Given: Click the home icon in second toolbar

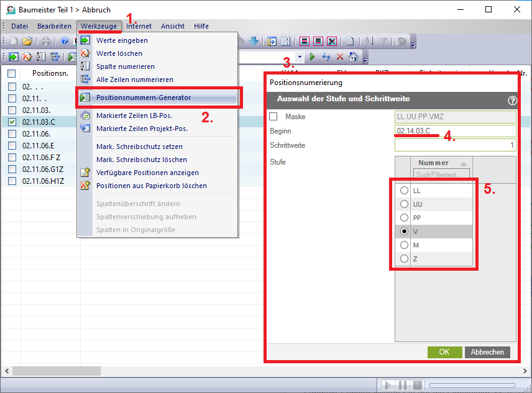Looking at the screenshot, I should click(x=354, y=57).
